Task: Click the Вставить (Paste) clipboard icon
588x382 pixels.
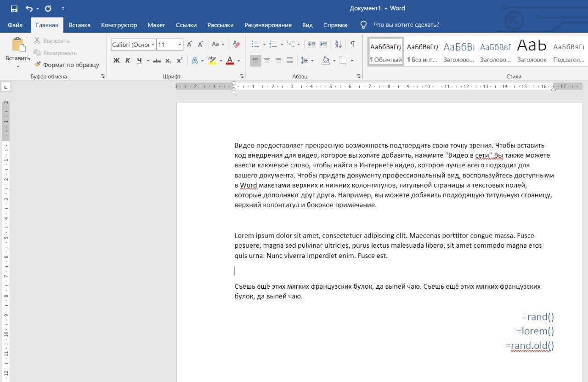Action: 18,45
